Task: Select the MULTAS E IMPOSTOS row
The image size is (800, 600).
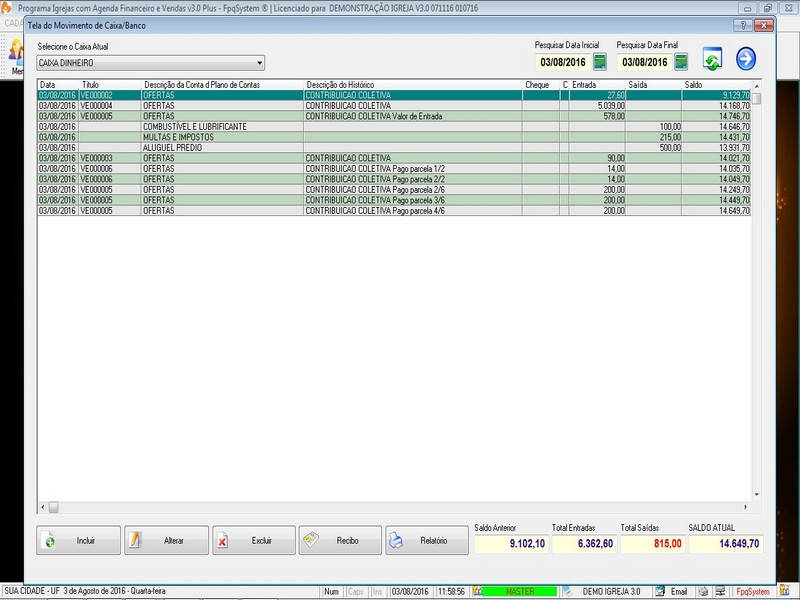Action: (x=394, y=137)
